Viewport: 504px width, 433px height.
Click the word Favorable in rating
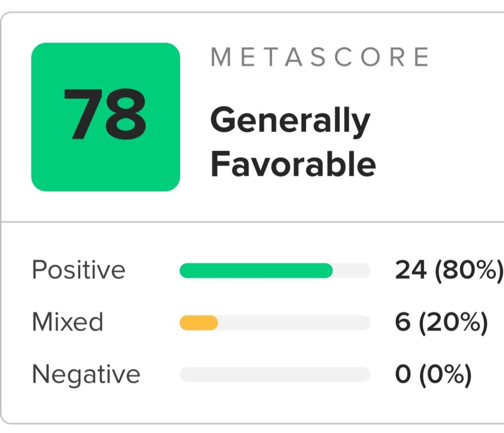tap(293, 164)
